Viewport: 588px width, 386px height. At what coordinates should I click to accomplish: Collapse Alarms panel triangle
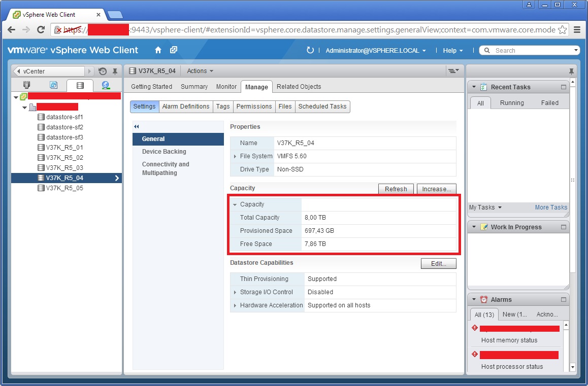[474, 299]
